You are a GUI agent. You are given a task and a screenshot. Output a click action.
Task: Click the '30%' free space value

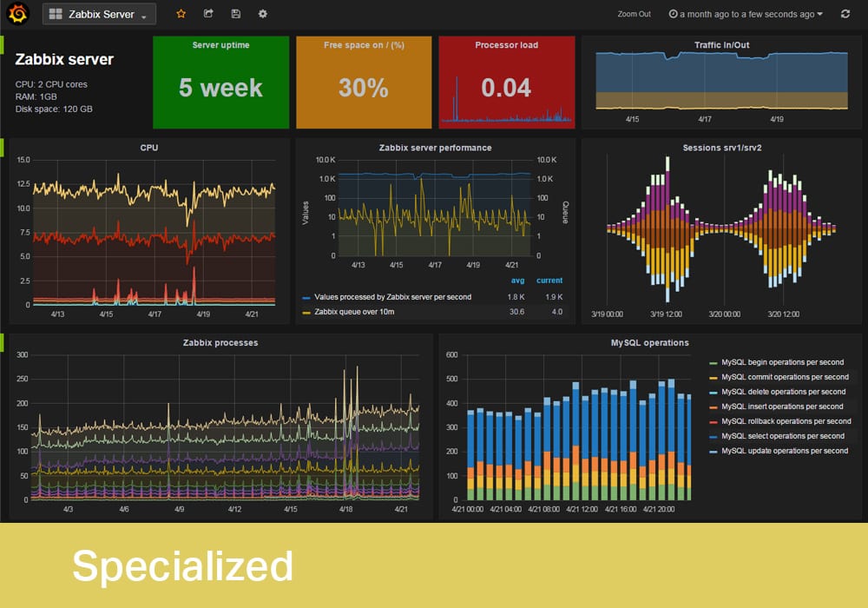coord(363,88)
